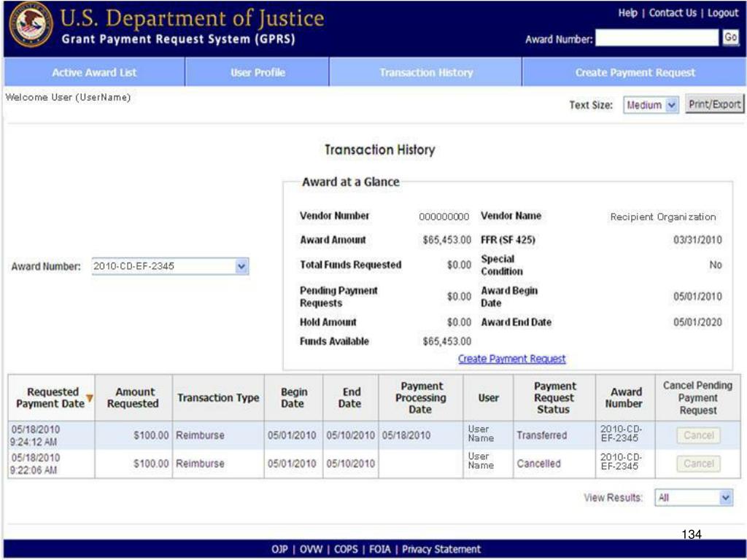Click the Vendor Name value Recipient Organization

663,217
